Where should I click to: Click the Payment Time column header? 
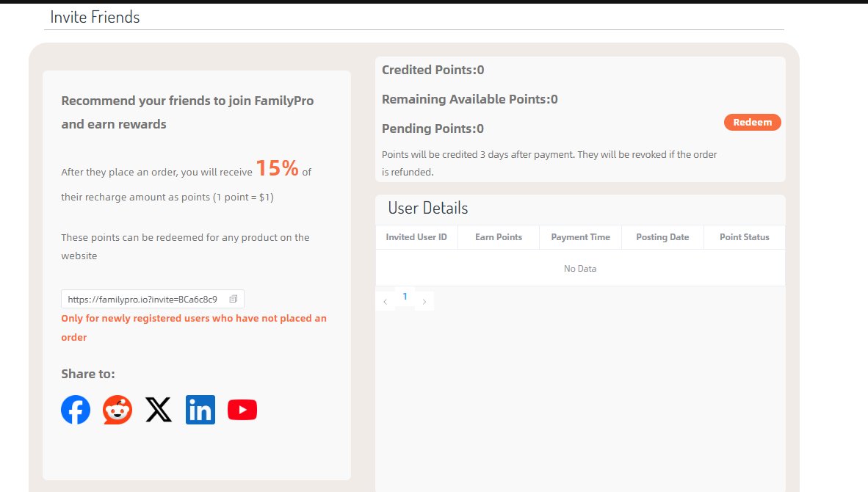point(580,237)
